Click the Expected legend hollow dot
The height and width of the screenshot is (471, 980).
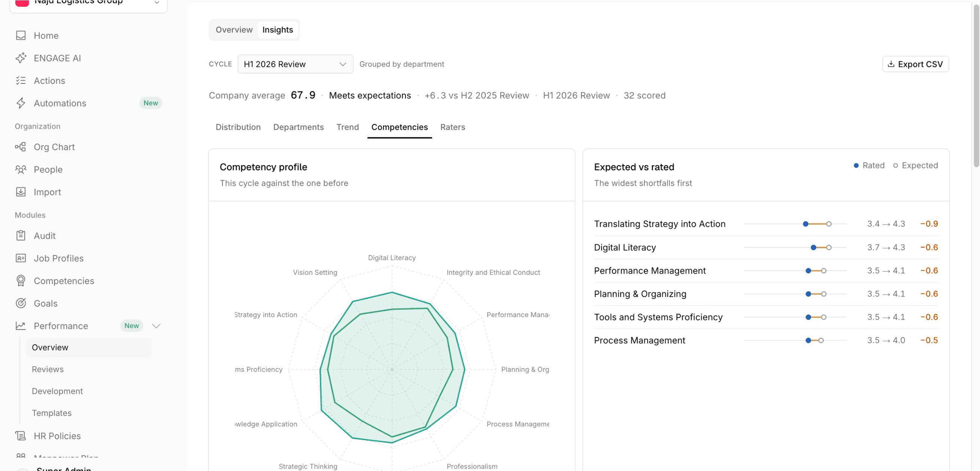coord(895,165)
